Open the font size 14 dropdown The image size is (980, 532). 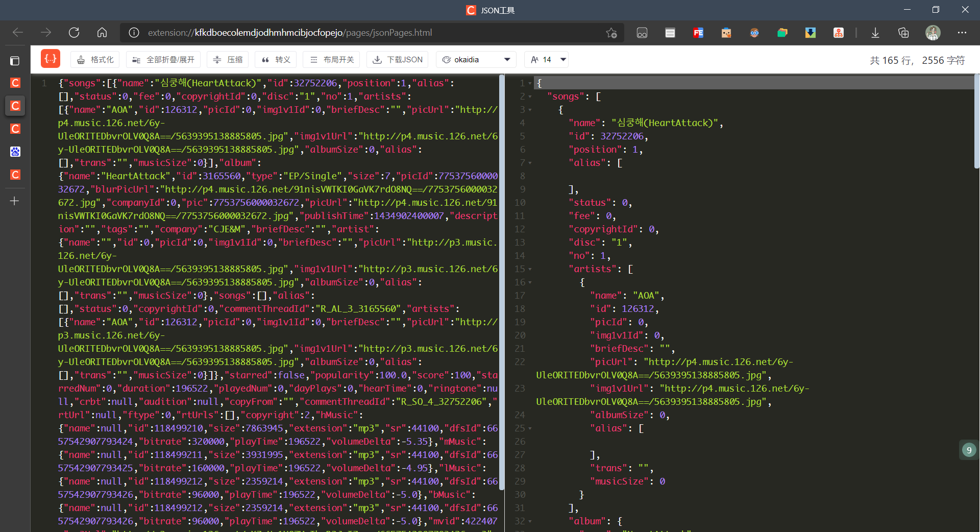point(547,60)
